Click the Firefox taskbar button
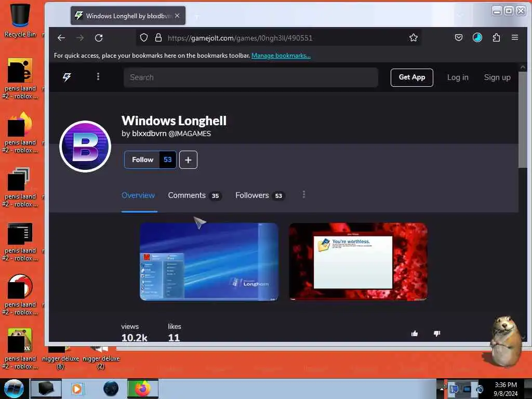Screen dimensions: 532x399 tap(143, 389)
